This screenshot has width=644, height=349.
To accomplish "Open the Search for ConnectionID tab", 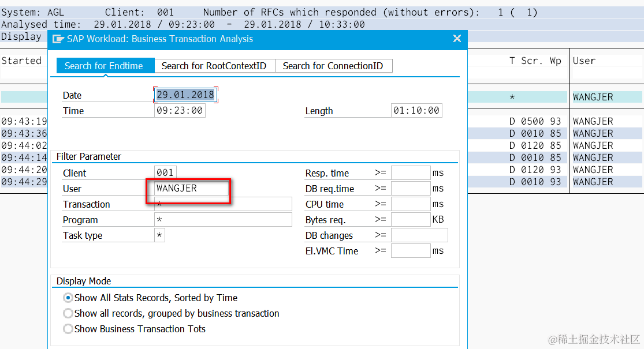I will point(333,66).
